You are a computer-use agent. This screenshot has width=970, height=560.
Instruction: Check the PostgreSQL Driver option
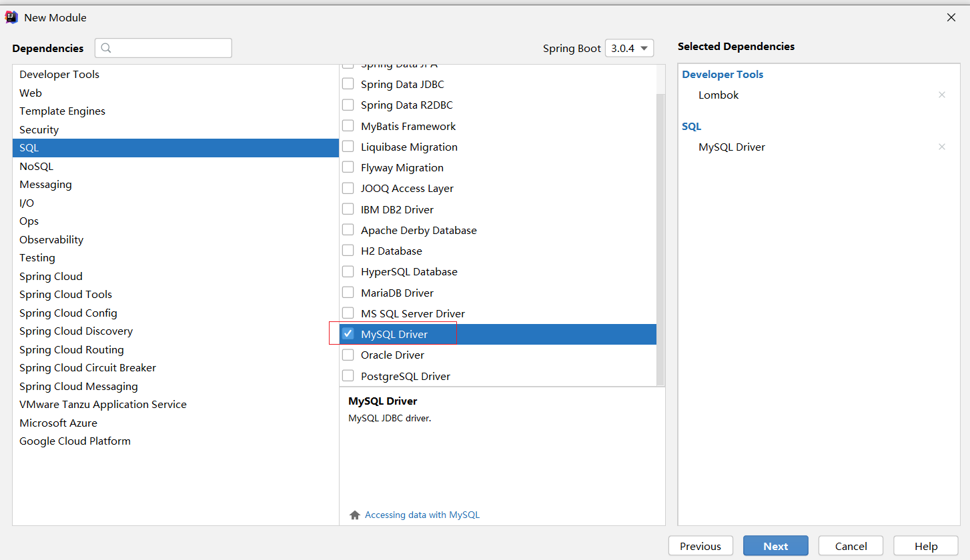tap(348, 376)
